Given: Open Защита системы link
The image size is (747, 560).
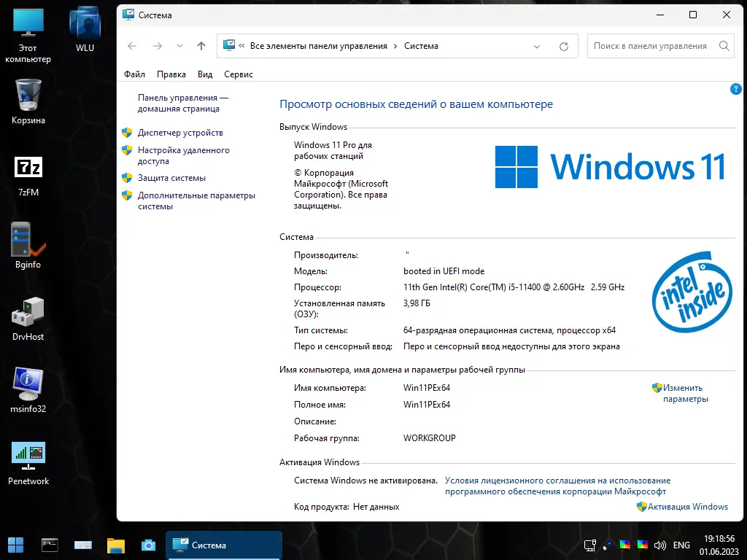Looking at the screenshot, I should coord(171,178).
